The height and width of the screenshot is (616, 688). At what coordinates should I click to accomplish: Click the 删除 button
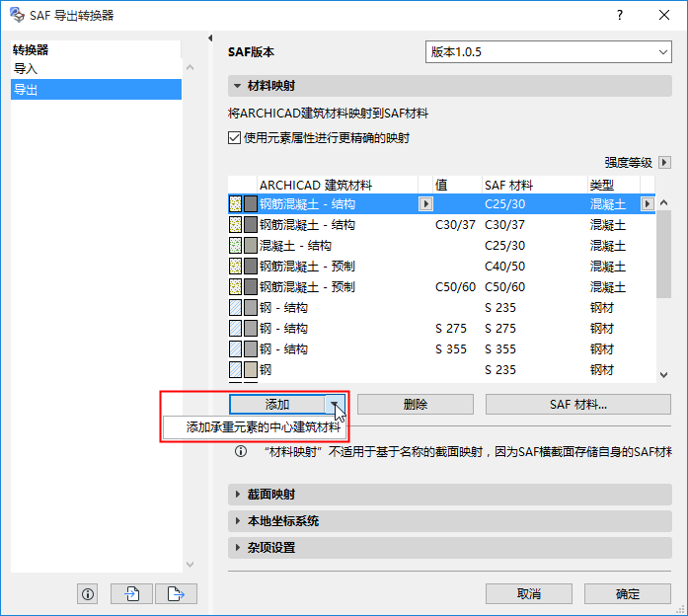pyautogui.click(x=416, y=404)
